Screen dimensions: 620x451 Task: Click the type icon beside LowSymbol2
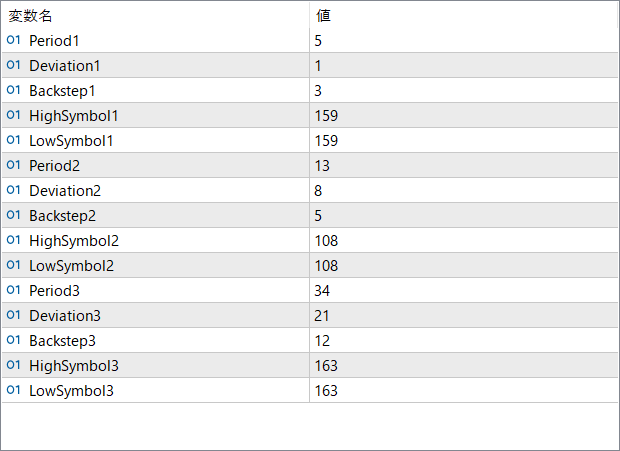[13, 265]
